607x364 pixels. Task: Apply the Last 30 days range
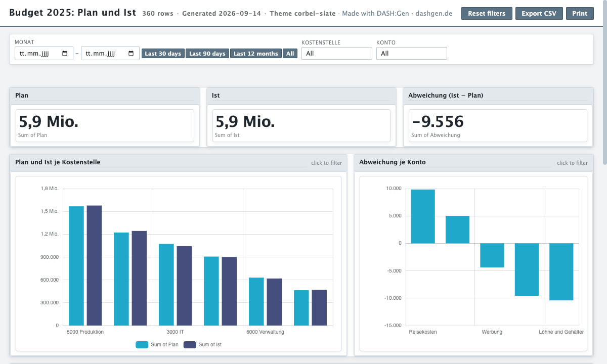click(x=163, y=54)
